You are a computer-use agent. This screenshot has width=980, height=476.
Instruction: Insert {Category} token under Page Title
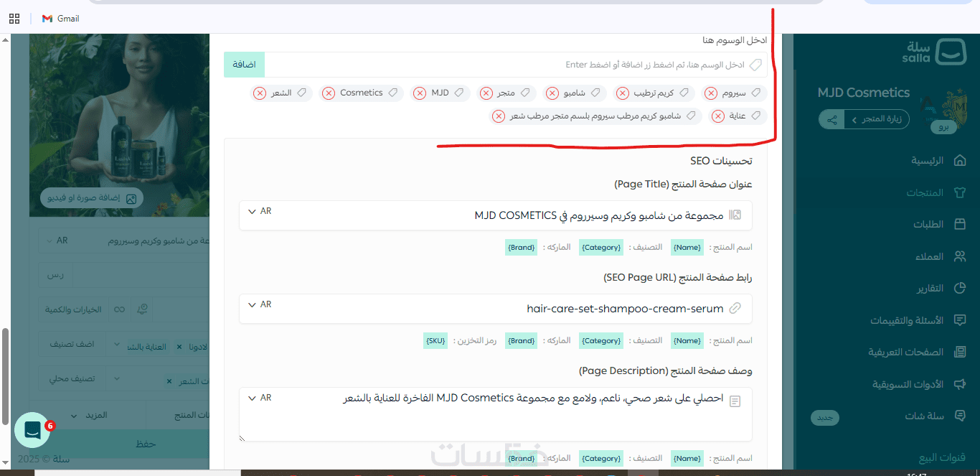coord(601,247)
